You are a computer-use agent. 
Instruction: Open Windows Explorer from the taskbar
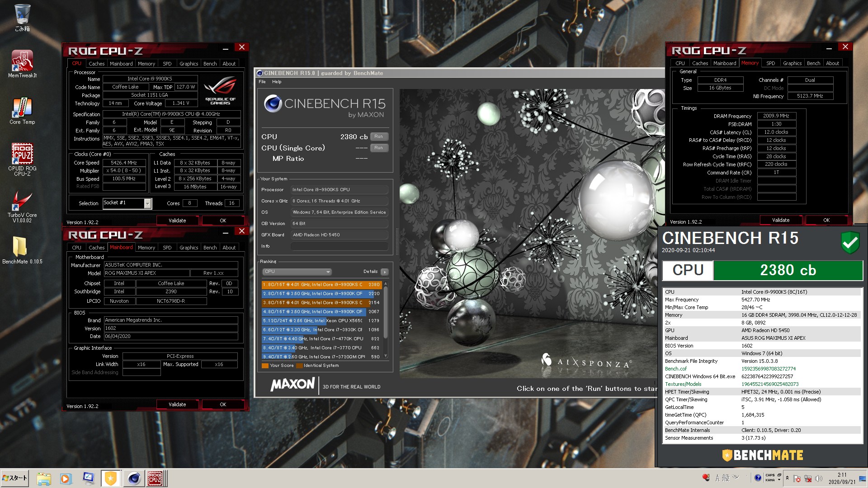pos(44,479)
